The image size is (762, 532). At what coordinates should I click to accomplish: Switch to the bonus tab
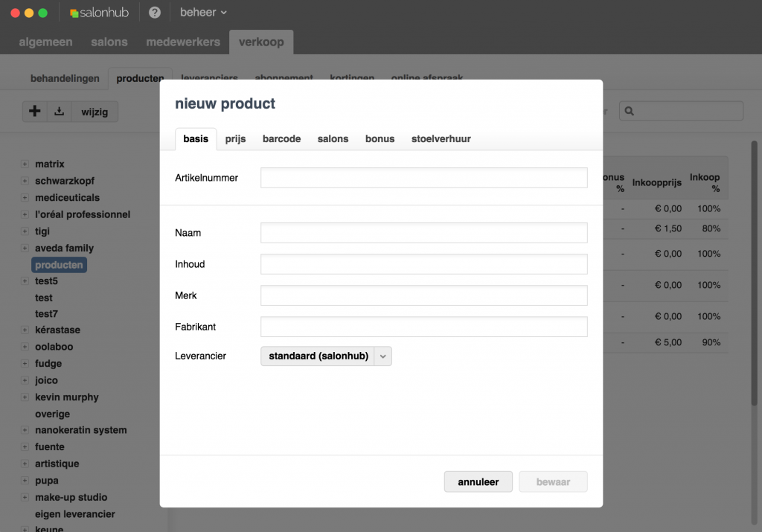[380, 138]
